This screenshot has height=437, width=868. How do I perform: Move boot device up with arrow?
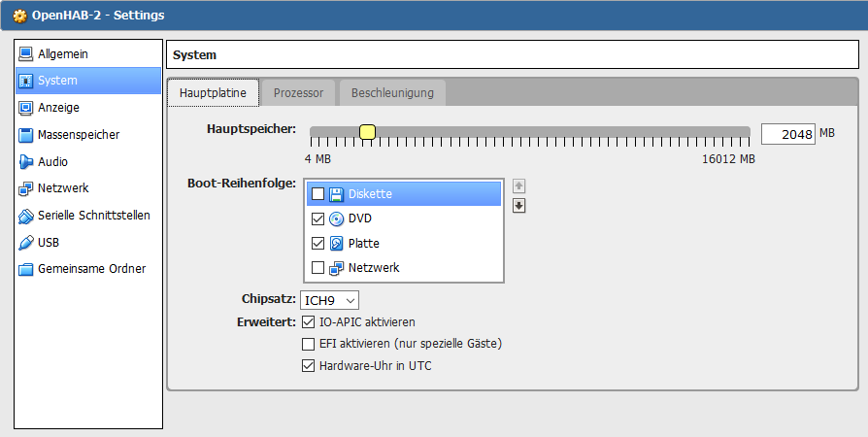pyautogui.click(x=518, y=185)
